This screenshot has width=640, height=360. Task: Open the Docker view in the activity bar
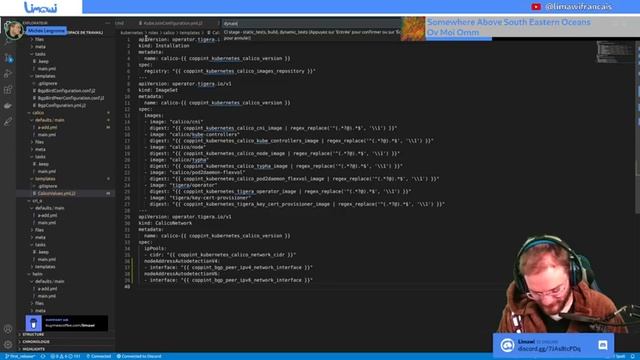8,105
